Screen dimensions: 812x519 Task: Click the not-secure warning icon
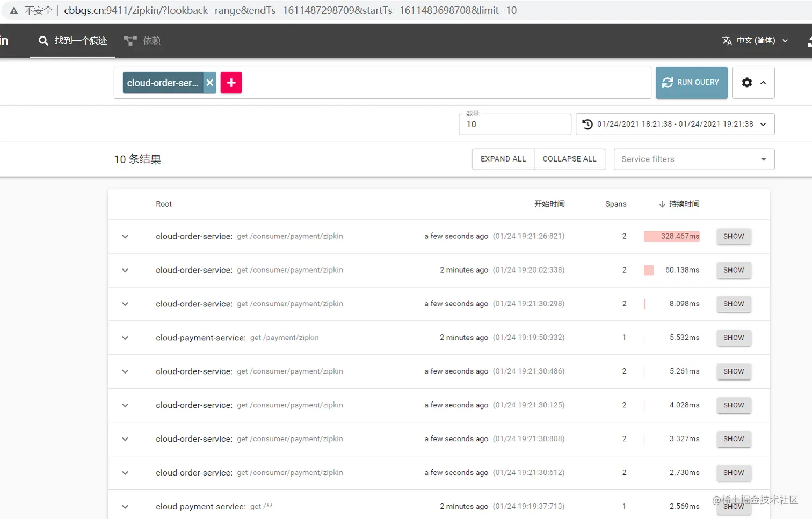coord(14,11)
